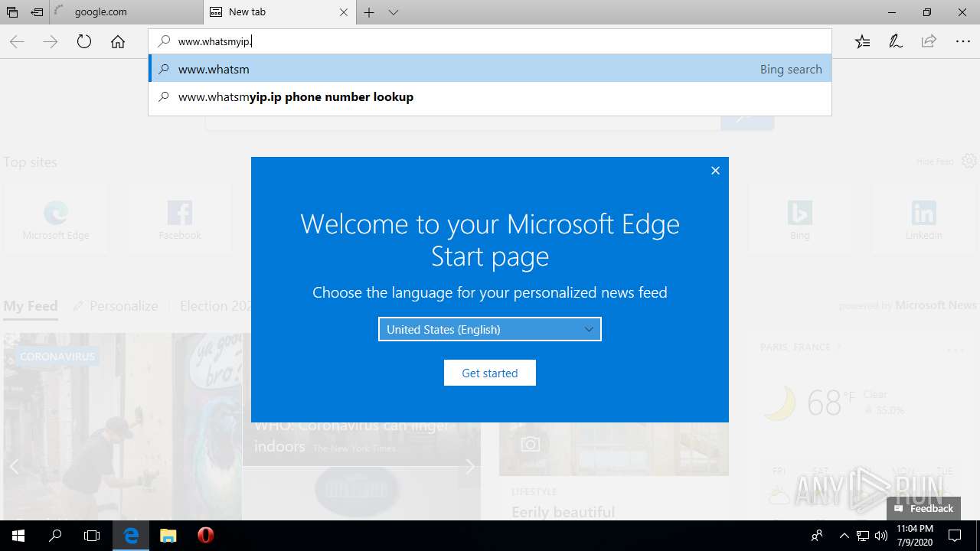Open the Eerily beautiful article

pyautogui.click(x=563, y=511)
